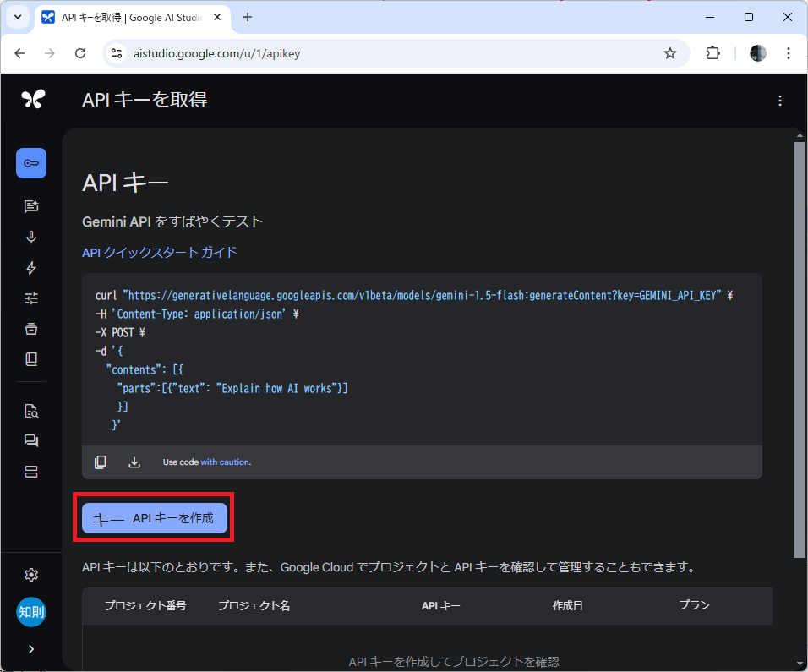The width and height of the screenshot is (808, 672).
Task: Click the Content-Type header line in code
Action: click(x=197, y=314)
